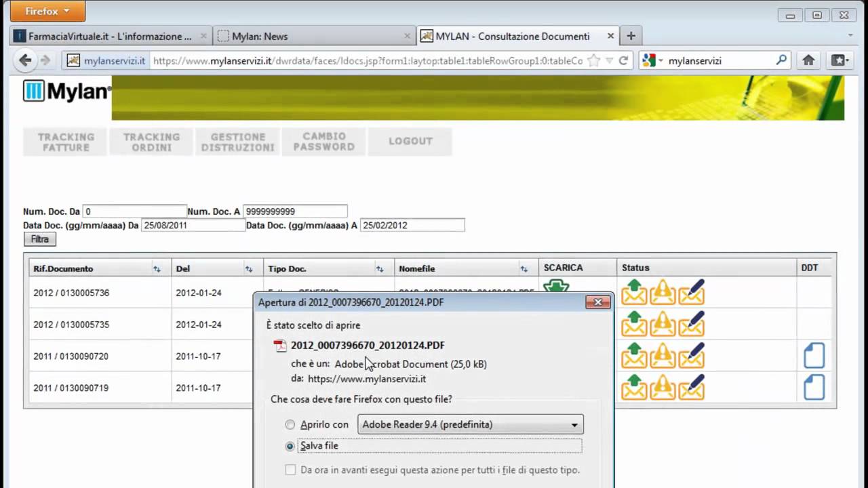
Task: Click green SCARICA download icon in first row
Action: point(556,287)
